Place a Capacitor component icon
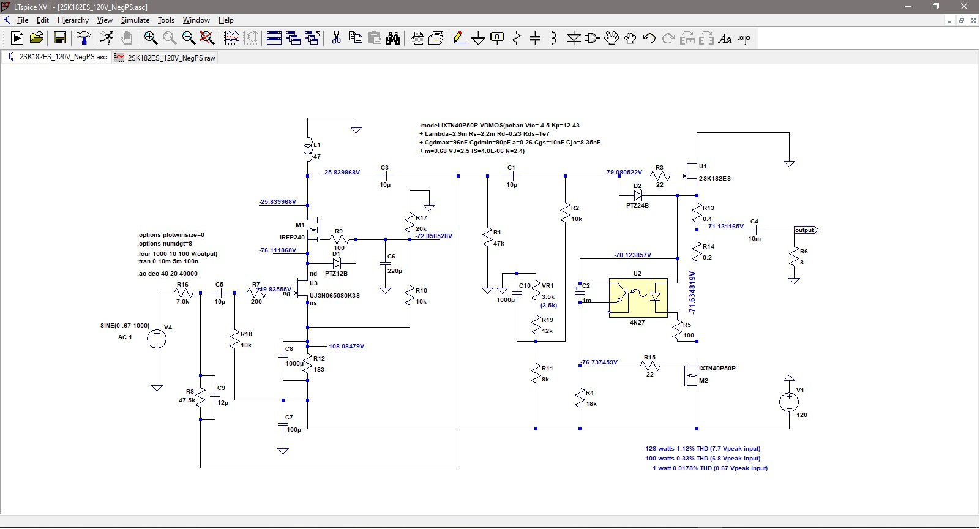The image size is (980, 529). tap(536, 38)
